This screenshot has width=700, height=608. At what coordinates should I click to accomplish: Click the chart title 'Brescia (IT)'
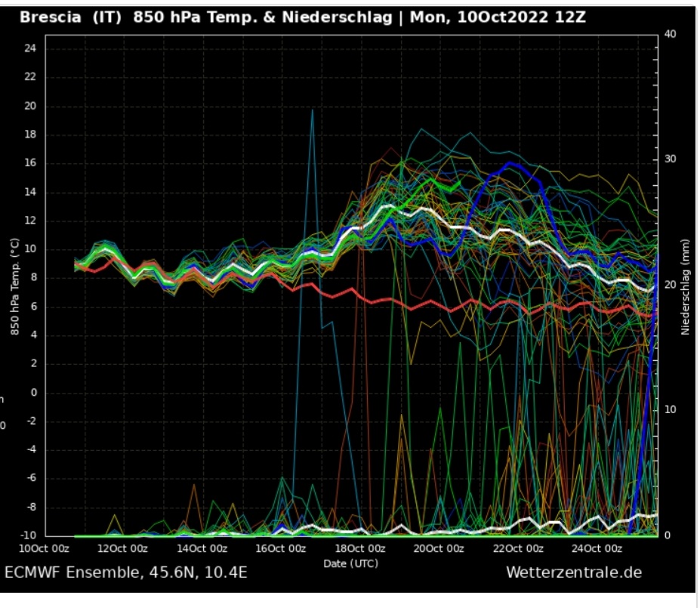pyautogui.click(x=70, y=17)
